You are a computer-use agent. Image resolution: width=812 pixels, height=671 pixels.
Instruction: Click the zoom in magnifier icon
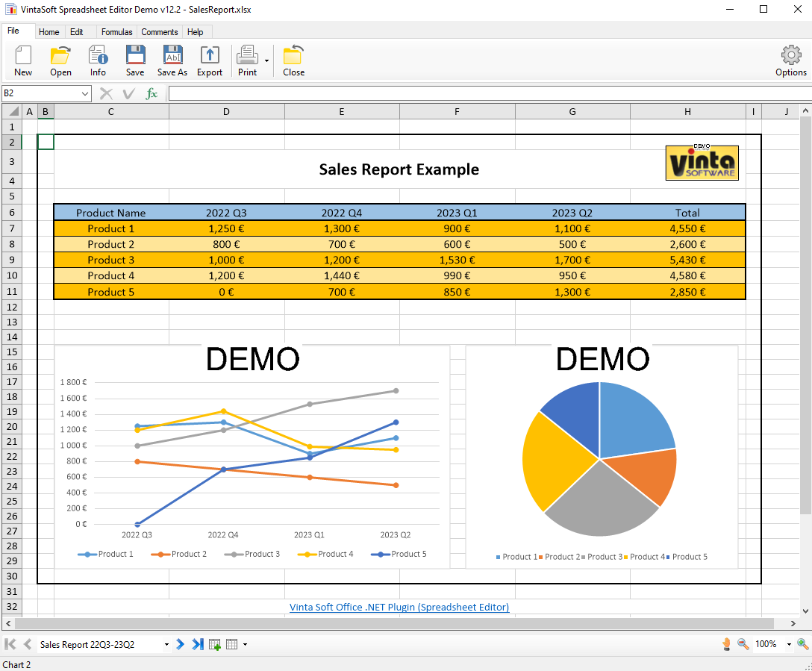coord(803,644)
